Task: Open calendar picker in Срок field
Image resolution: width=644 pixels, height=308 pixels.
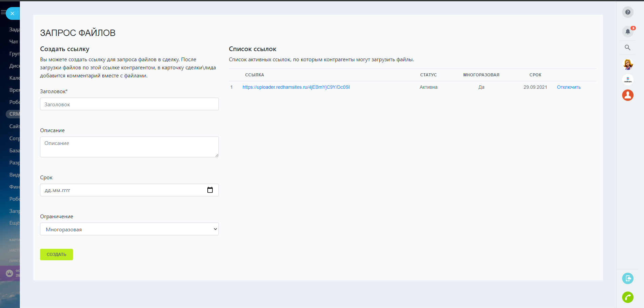Action: (210, 190)
